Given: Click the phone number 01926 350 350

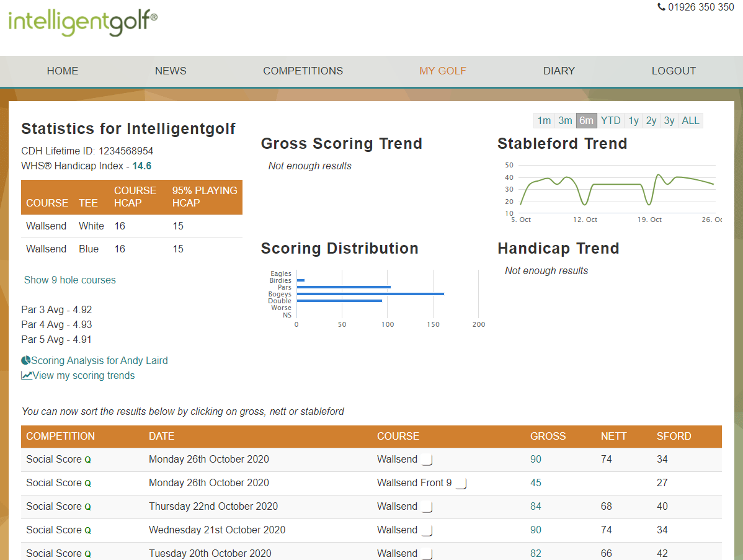Looking at the screenshot, I should (701, 7).
